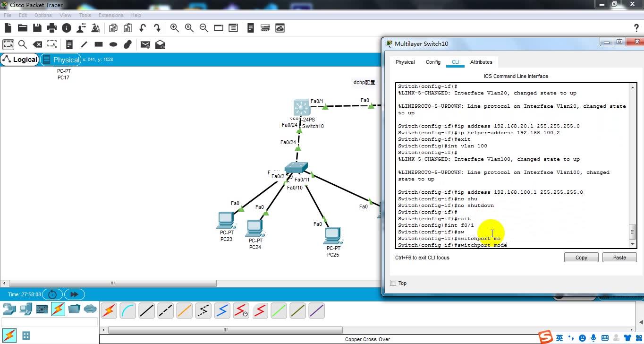
Task: Select the rectangle selection tool
Action: pyautogui.click(x=8, y=44)
